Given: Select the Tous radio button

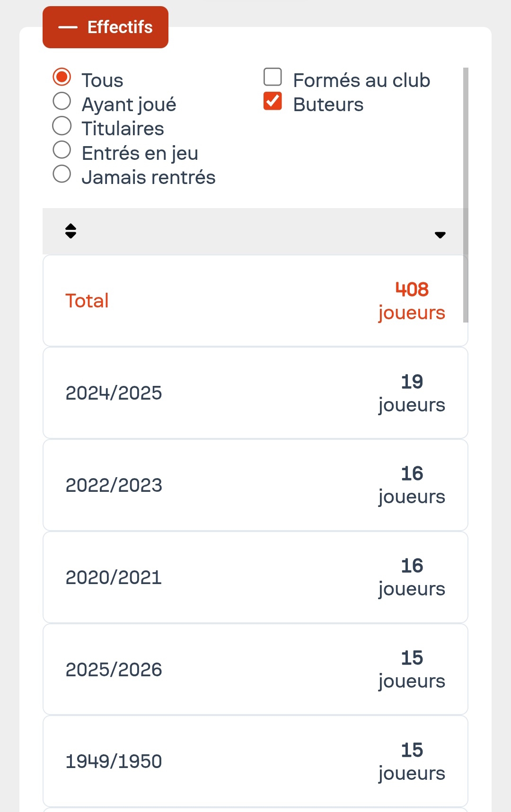Looking at the screenshot, I should coord(62,77).
